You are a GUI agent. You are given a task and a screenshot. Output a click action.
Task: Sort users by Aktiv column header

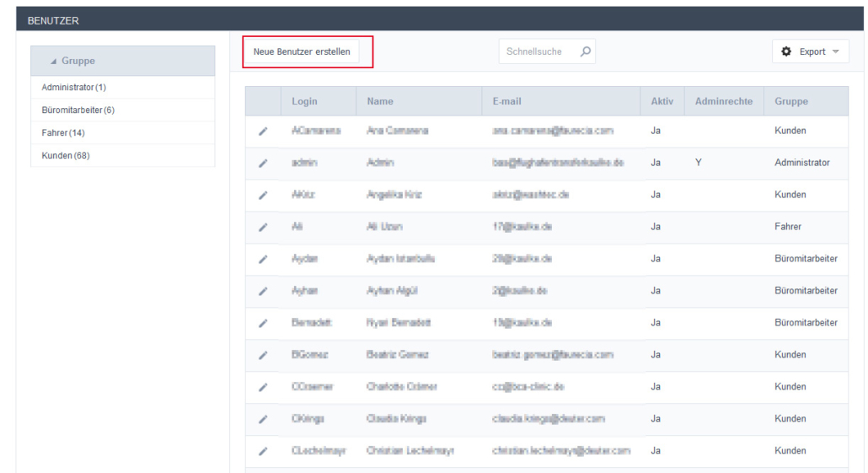click(x=662, y=101)
